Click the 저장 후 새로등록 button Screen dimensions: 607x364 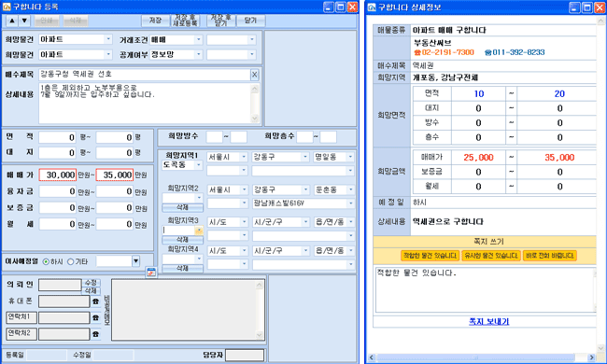coord(185,21)
